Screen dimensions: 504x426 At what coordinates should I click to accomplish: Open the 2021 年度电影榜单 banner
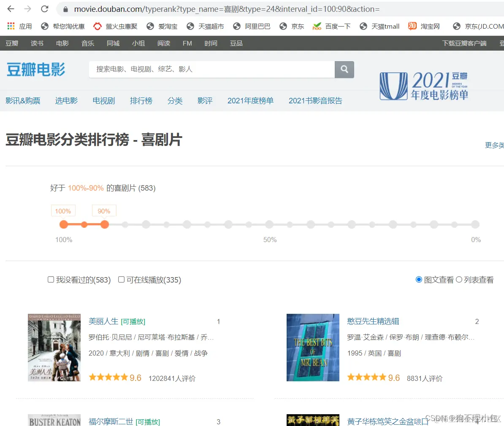tap(424, 86)
